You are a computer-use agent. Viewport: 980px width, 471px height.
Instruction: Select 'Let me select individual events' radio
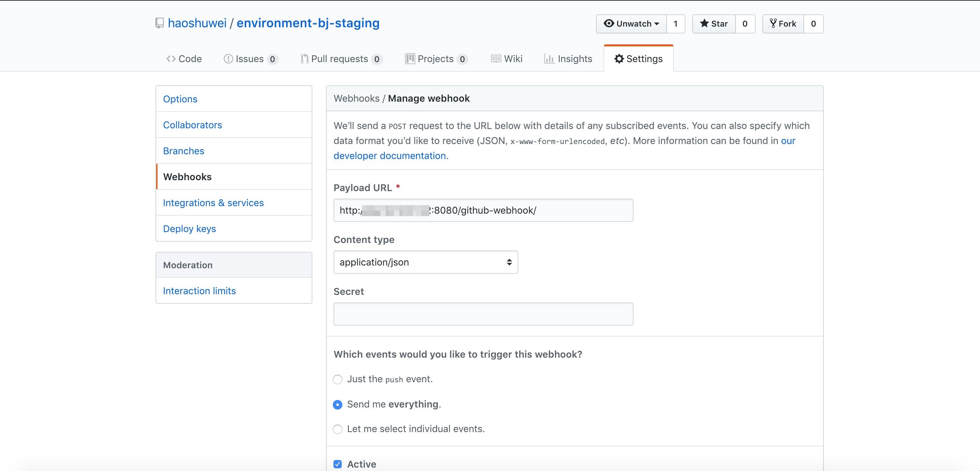tap(338, 429)
